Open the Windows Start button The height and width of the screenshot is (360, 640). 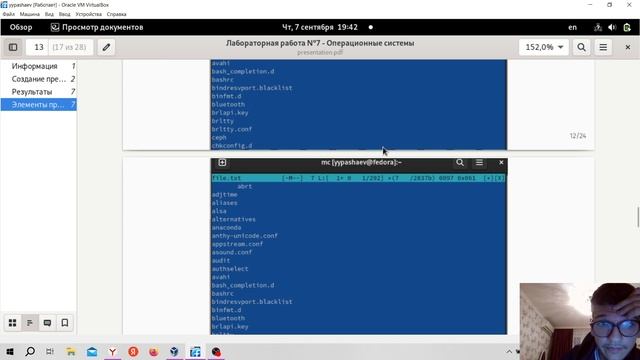coord(10,352)
